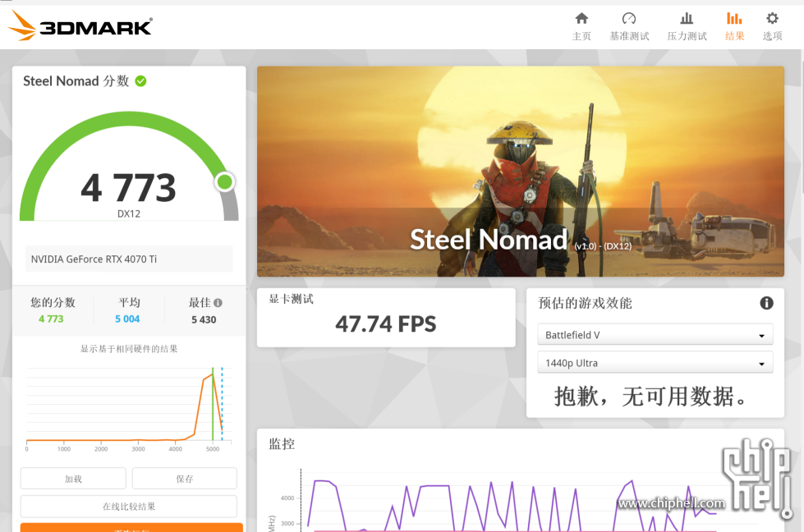Image resolution: width=804 pixels, height=532 pixels.
Task: Open the 1440p Ultra resolution dropdown
Action: click(655, 363)
